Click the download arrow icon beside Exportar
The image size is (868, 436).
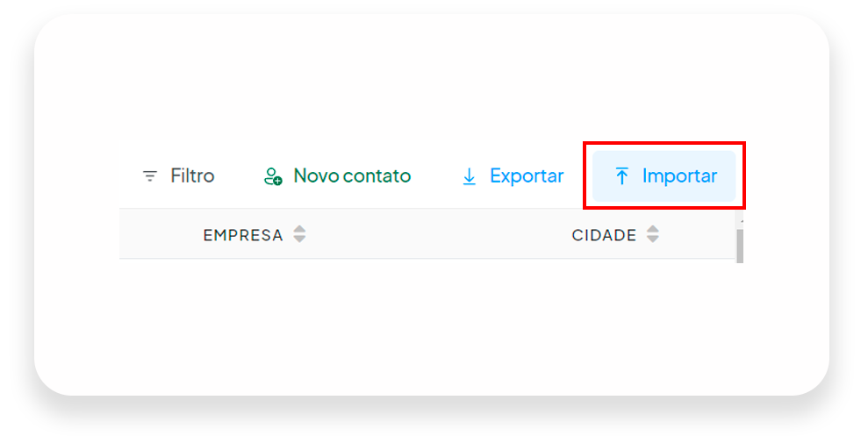(x=469, y=176)
